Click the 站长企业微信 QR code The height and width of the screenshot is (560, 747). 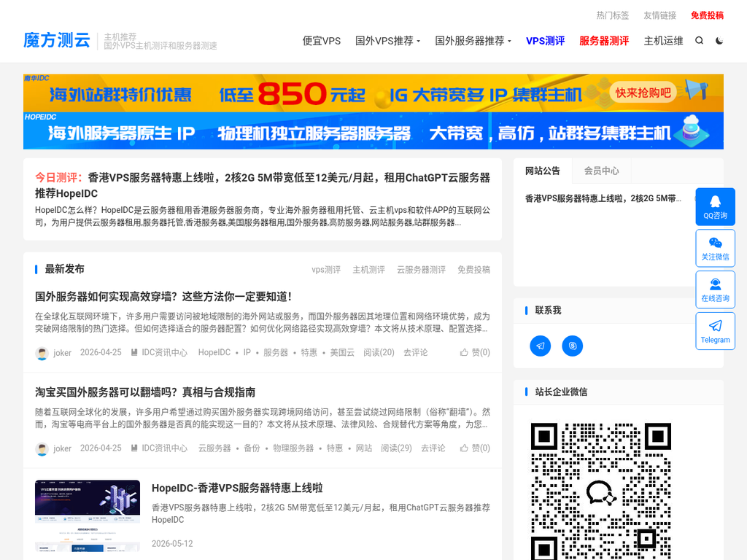(x=601, y=491)
